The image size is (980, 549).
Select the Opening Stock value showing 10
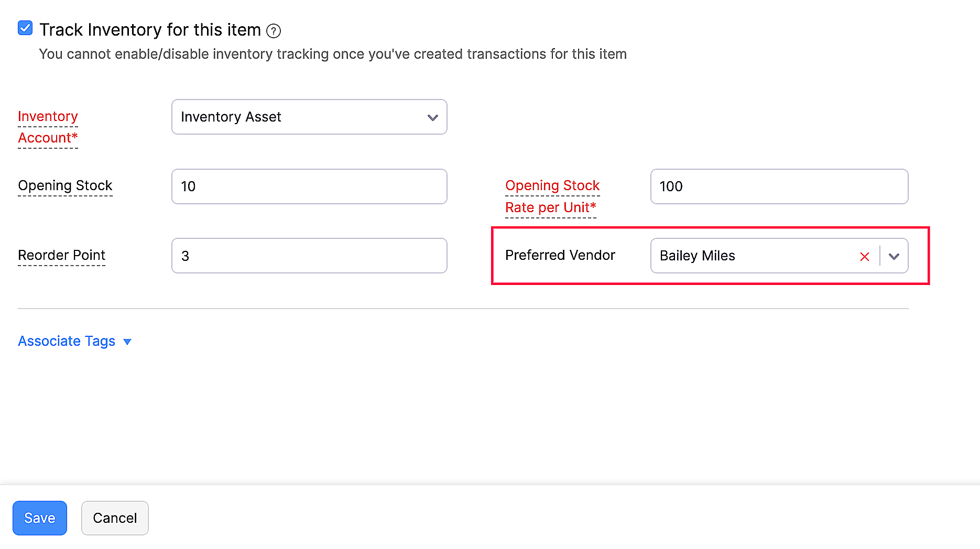click(309, 186)
